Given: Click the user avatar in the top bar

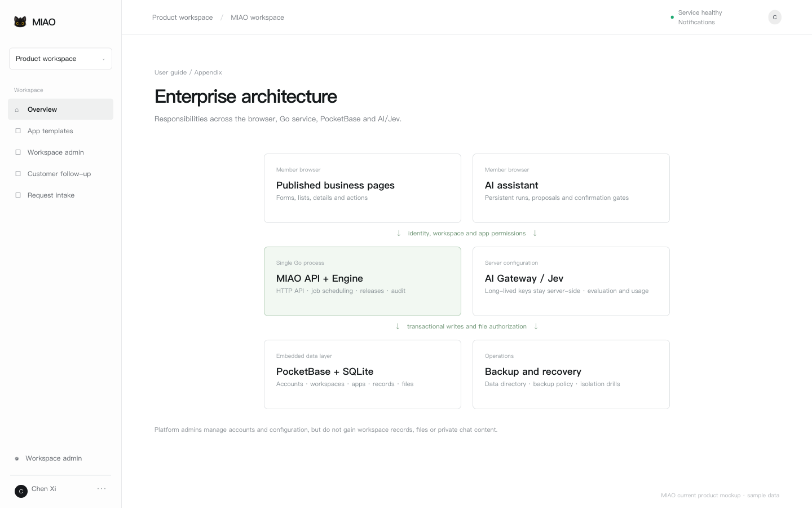Looking at the screenshot, I should click(775, 17).
